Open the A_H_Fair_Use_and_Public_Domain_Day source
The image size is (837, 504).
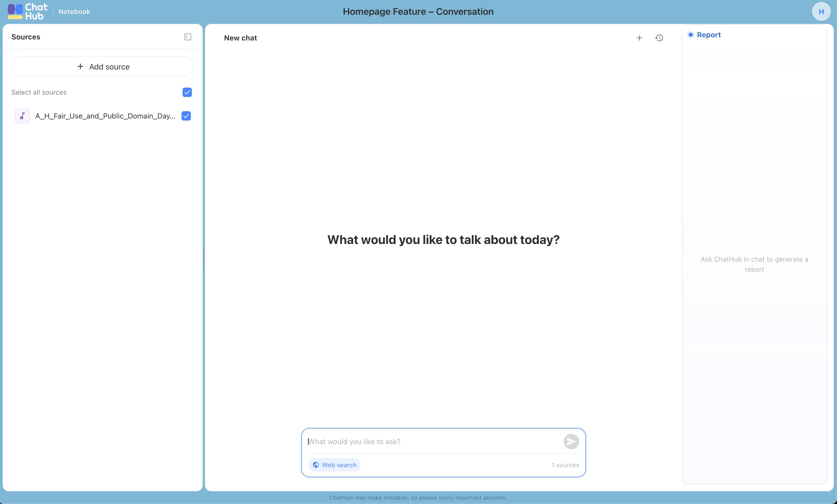(x=105, y=116)
